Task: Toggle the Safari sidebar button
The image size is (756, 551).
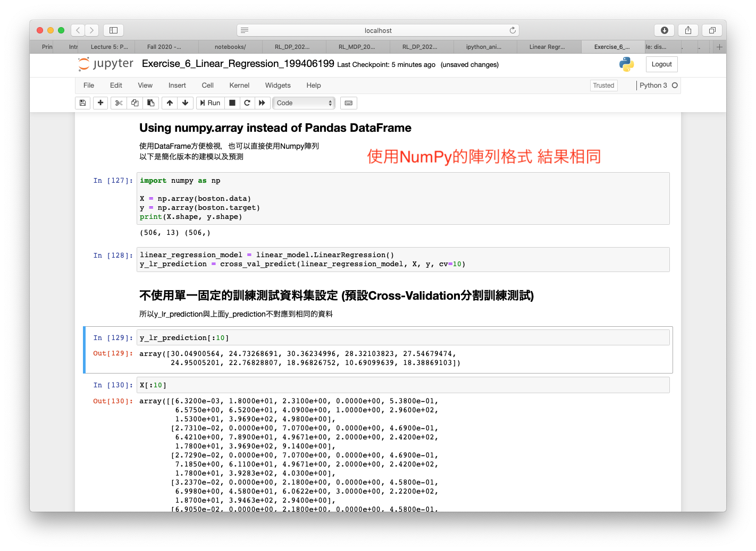Action: pos(113,30)
